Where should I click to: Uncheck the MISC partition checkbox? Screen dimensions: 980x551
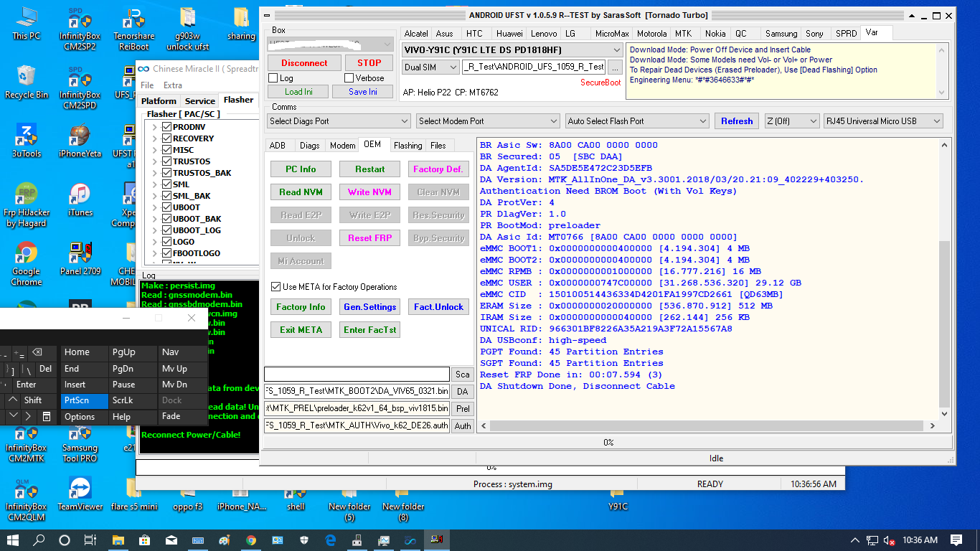point(166,150)
